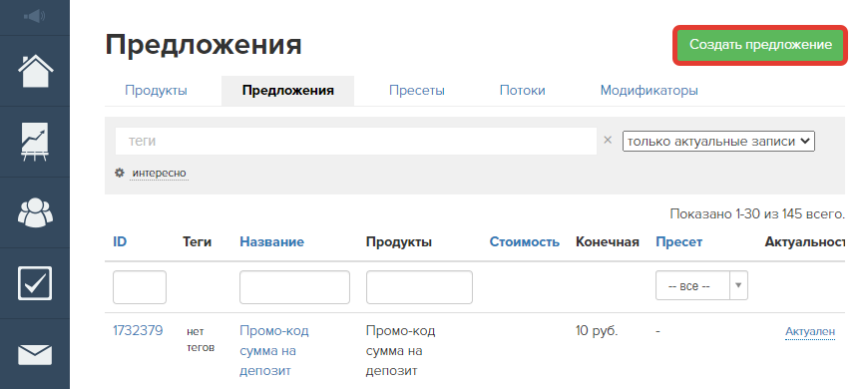This screenshot has height=389, width=868.
Task: Click the arrow on the Пресет filter combo
Action: click(738, 286)
